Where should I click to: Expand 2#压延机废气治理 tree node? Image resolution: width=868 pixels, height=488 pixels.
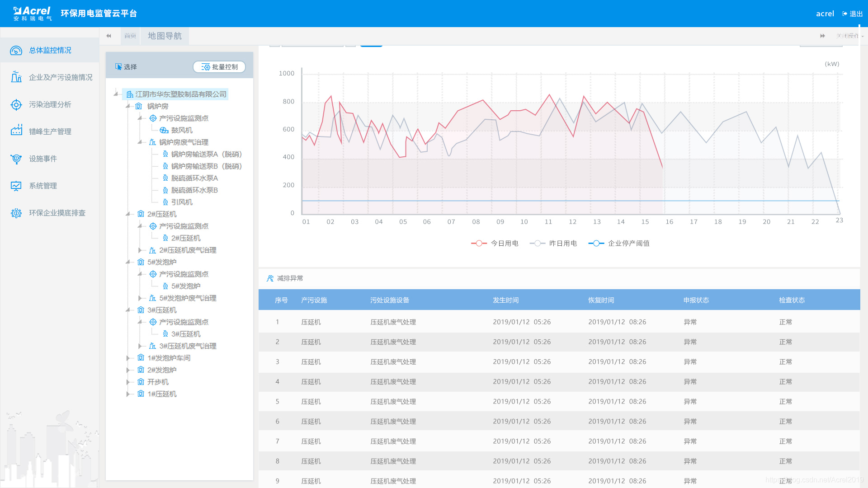click(x=140, y=250)
